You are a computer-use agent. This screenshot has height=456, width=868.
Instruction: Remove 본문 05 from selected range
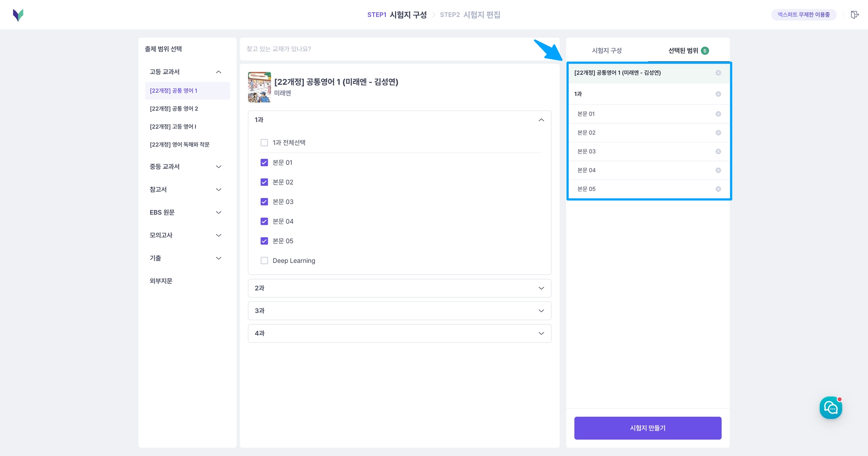pos(718,189)
